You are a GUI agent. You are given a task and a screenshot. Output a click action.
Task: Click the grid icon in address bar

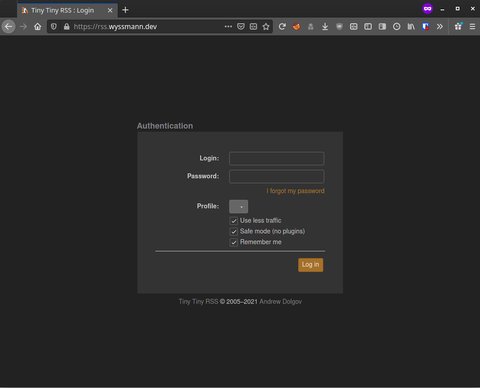[253, 26]
